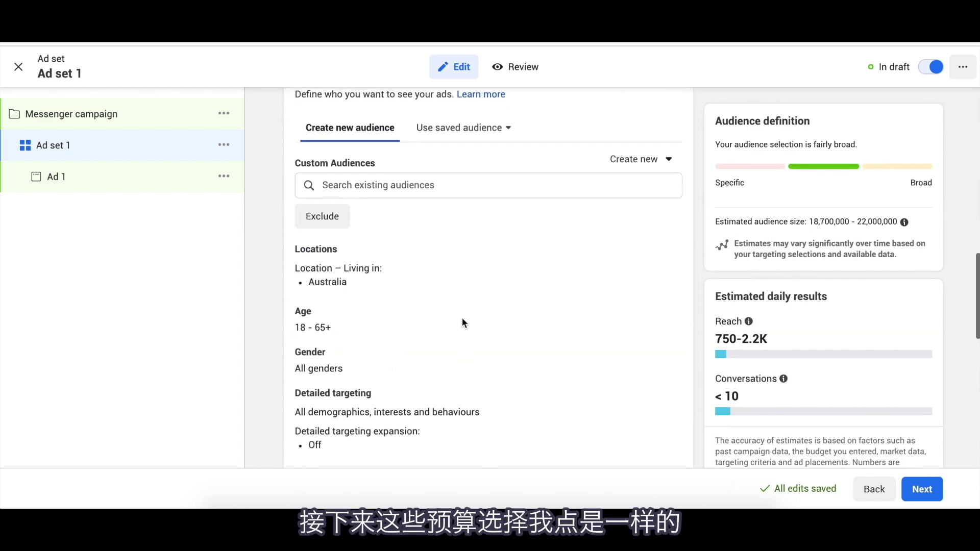
Task: Toggle detailed targeting expansion off
Action: (314, 445)
